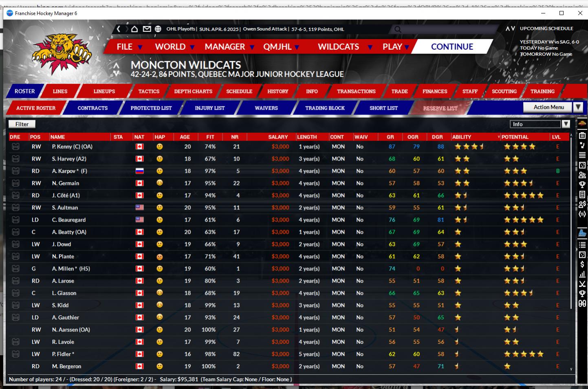
Task: Toggle dressed icon for P. Kenny
Action: (x=15, y=147)
